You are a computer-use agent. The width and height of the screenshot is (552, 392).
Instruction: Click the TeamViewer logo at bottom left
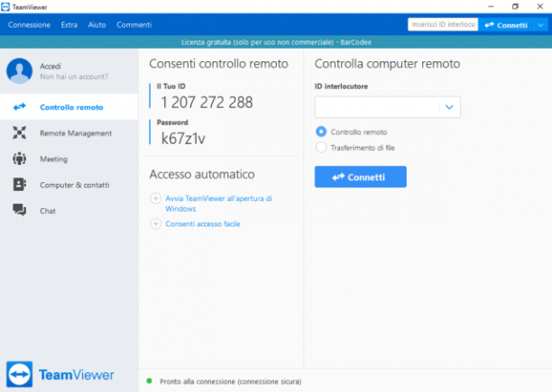[60, 374]
